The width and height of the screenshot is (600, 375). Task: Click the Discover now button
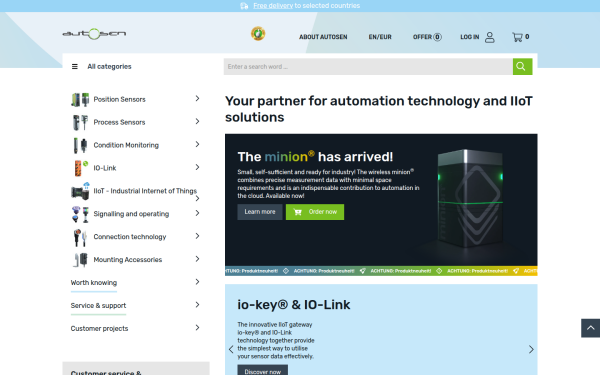tap(262, 371)
